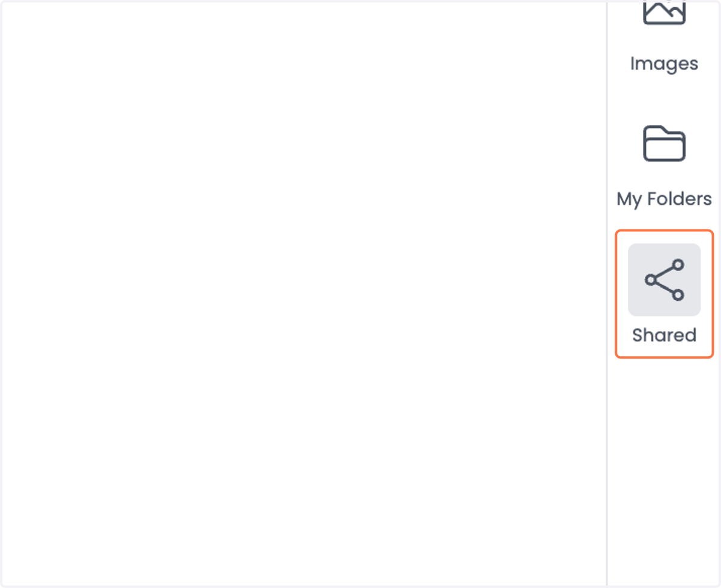
Task: Click the gray highlighted share icon tile
Action: 664,279
